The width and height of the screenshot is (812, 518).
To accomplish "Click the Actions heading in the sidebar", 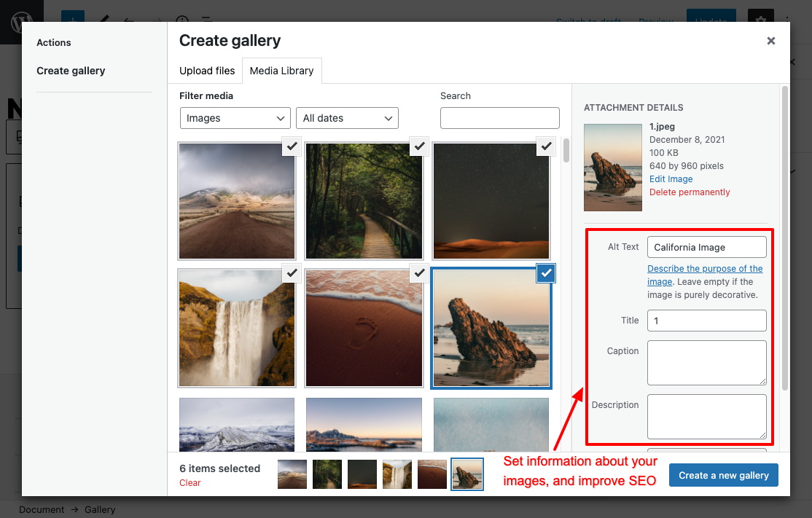I will pyautogui.click(x=54, y=42).
